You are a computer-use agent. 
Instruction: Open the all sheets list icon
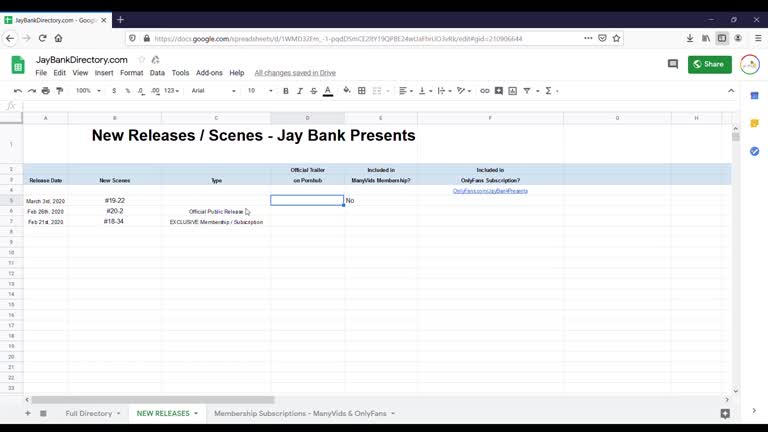point(43,413)
